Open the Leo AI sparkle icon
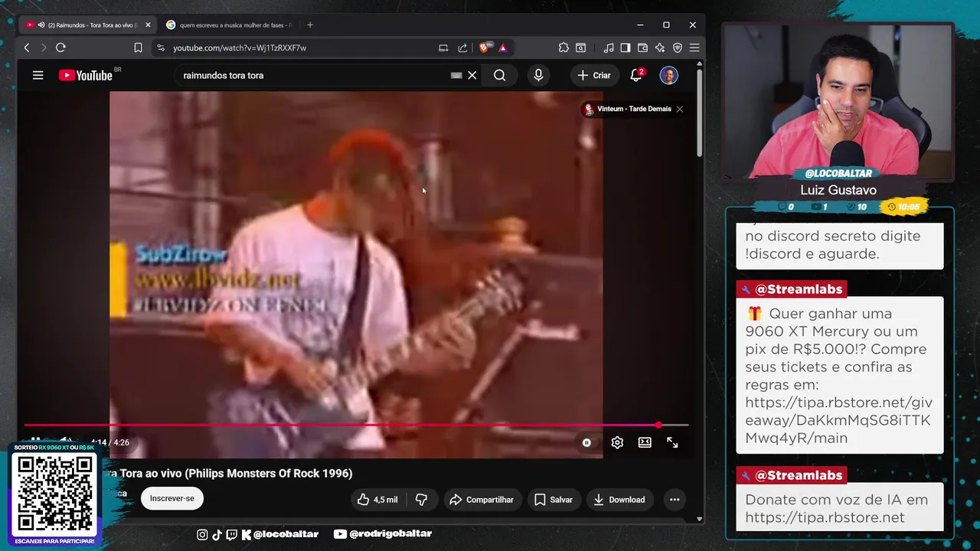The width and height of the screenshot is (980, 551). 659,47
